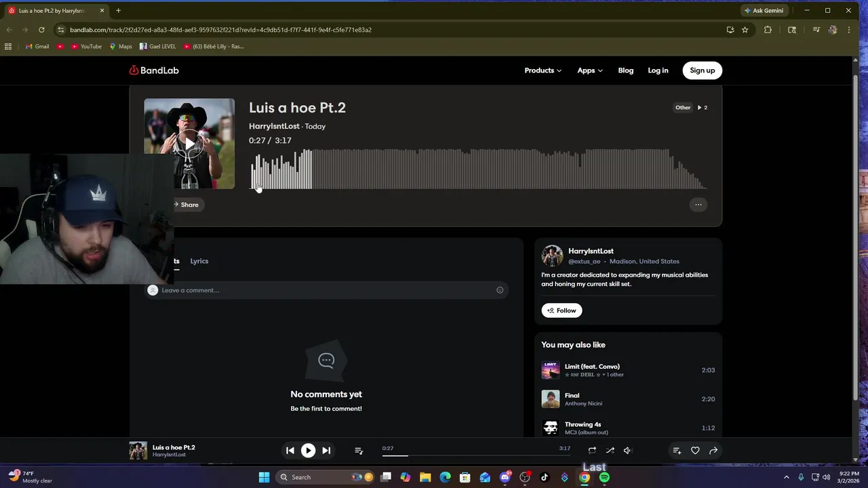
Task: Open the Gmail bookmark
Action: click(37, 47)
